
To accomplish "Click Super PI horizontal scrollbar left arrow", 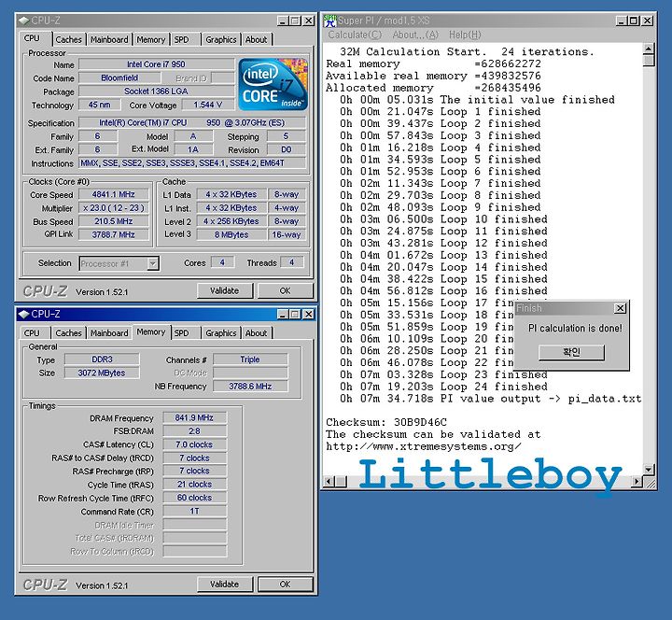I will (329, 482).
